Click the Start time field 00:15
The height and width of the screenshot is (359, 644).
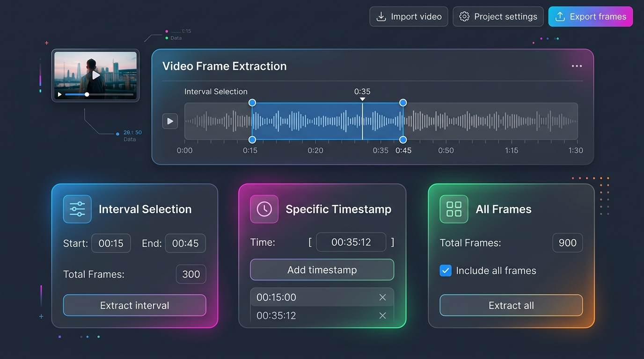coord(111,243)
